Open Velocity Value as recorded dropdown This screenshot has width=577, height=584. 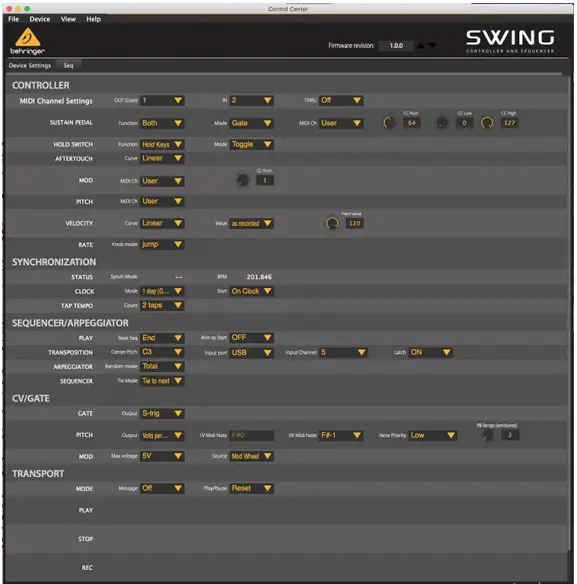point(251,223)
